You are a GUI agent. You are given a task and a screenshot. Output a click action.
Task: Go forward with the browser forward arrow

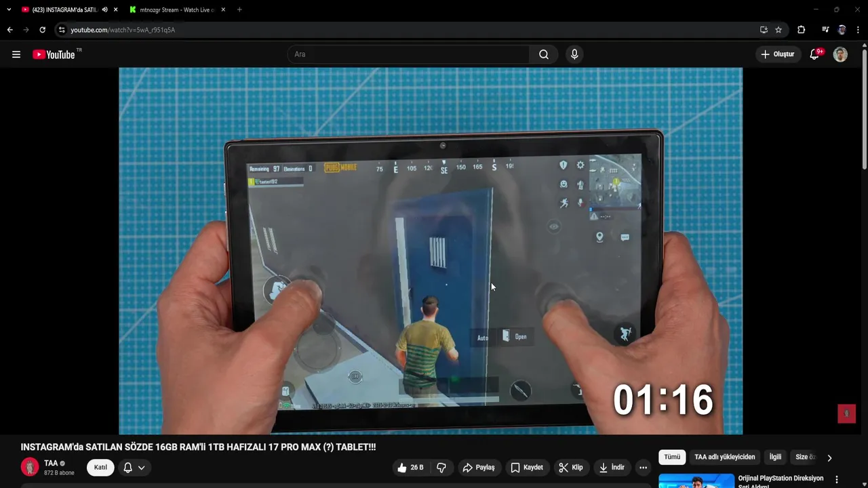pos(26,30)
